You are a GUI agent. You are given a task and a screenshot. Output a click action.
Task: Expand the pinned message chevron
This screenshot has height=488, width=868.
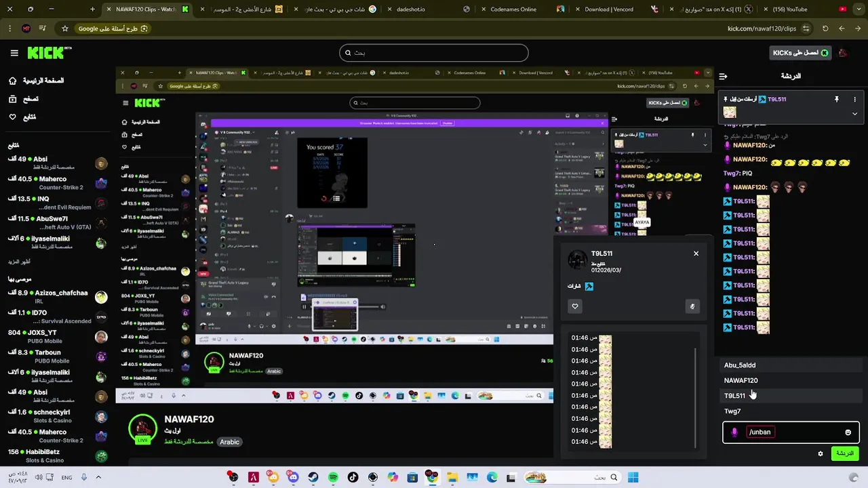pos(854,114)
